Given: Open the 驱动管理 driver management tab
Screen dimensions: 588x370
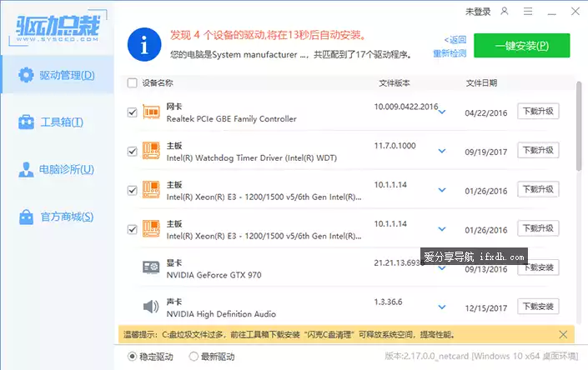Looking at the screenshot, I should (x=57, y=74).
